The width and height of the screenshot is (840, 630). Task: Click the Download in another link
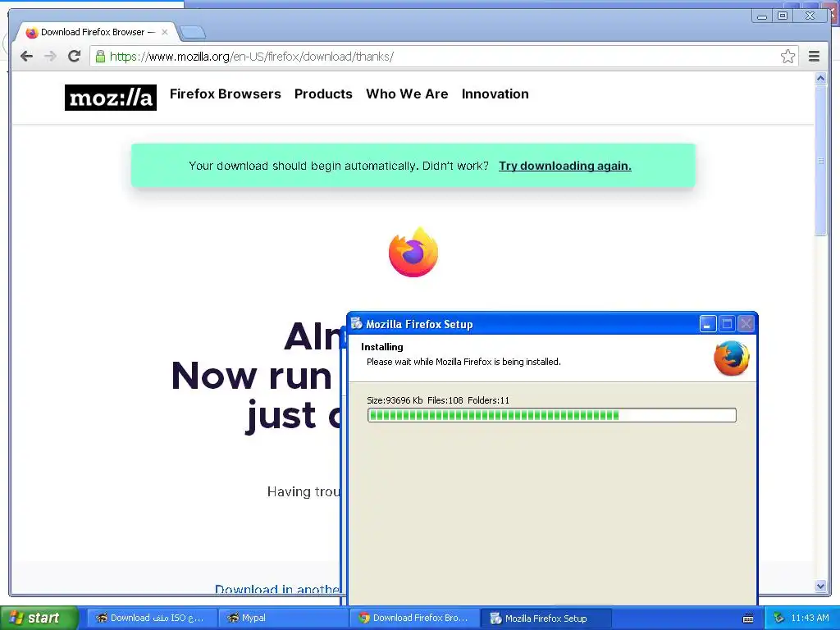coord(277,589)
